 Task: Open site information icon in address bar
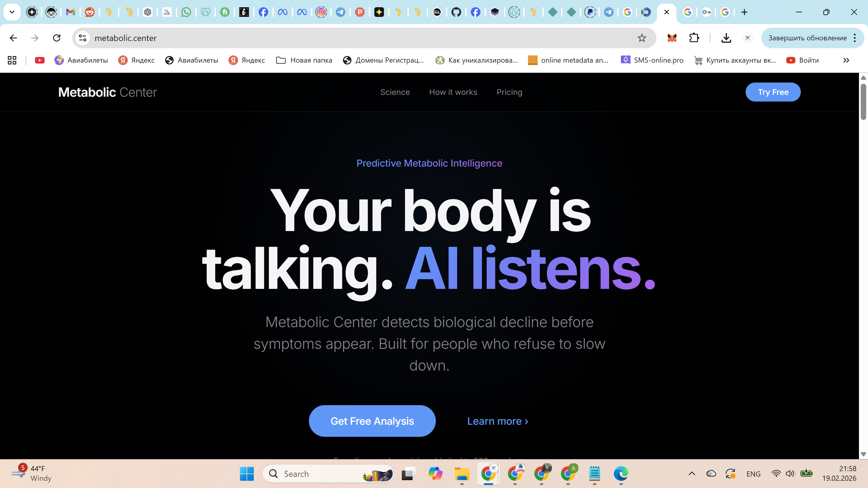pyautogui.click(x=83, y=38)
